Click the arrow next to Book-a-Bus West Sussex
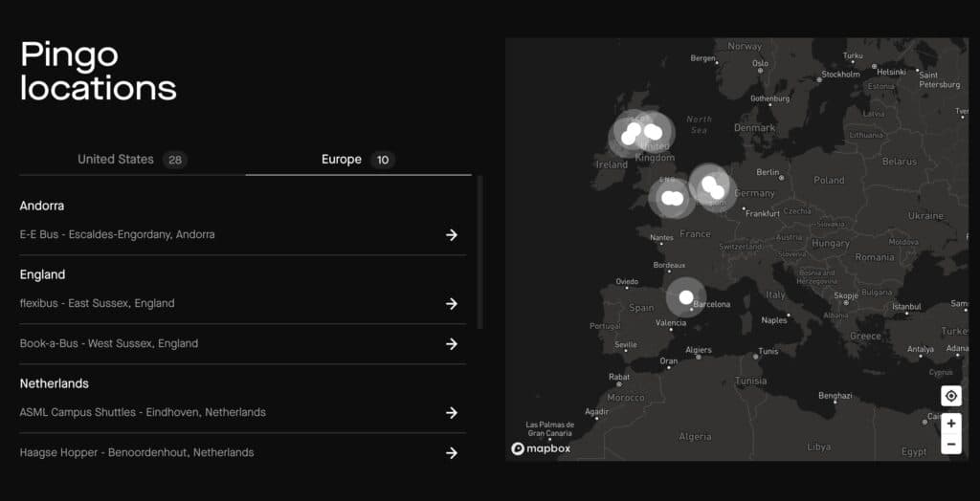Screen dimensions: 980x501 [x=452, y=343]
